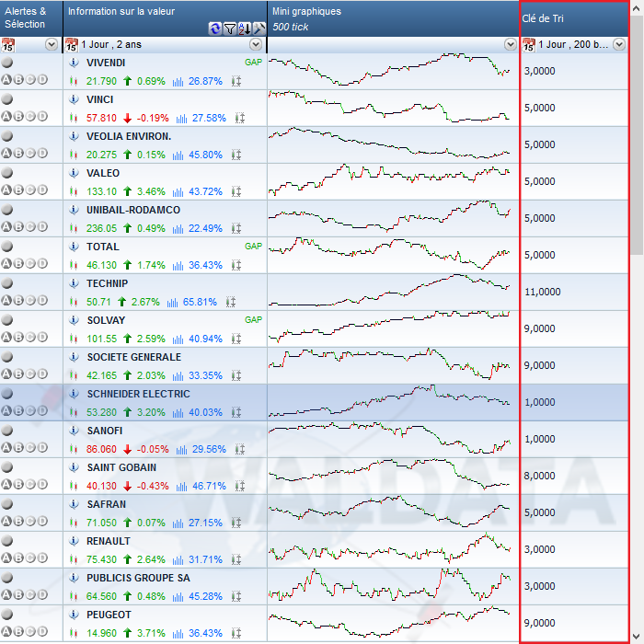Click the A-Z sort icon

tap(245, 29)
